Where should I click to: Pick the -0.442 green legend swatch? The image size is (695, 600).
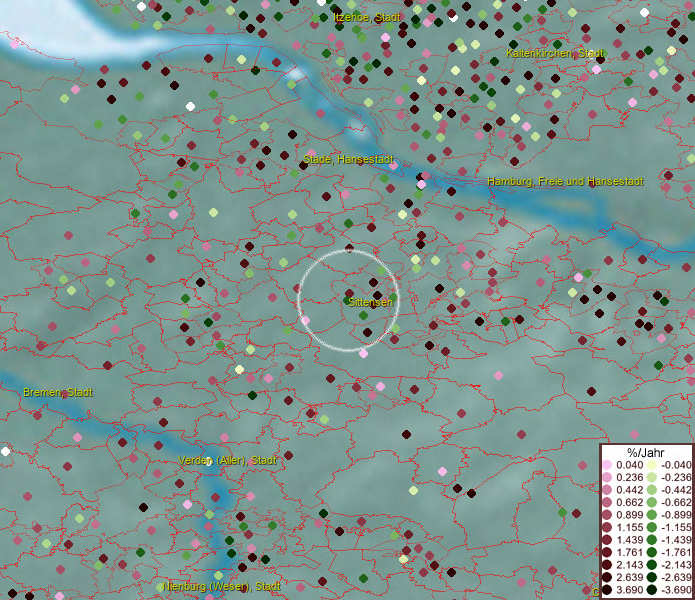[652, 490]
